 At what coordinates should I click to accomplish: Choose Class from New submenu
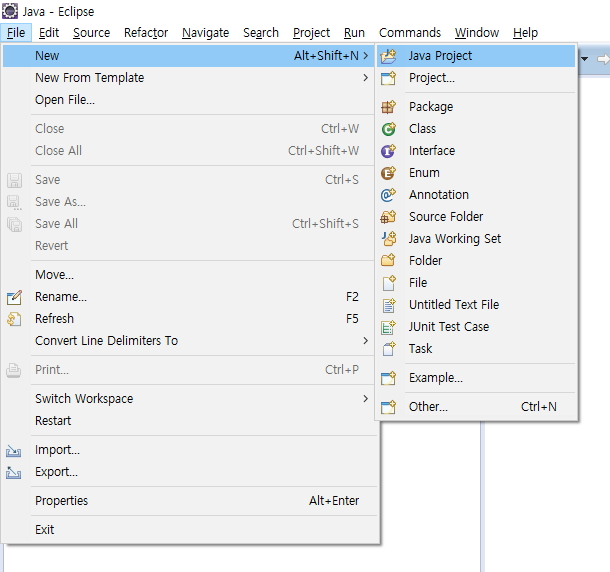[476, 129]
